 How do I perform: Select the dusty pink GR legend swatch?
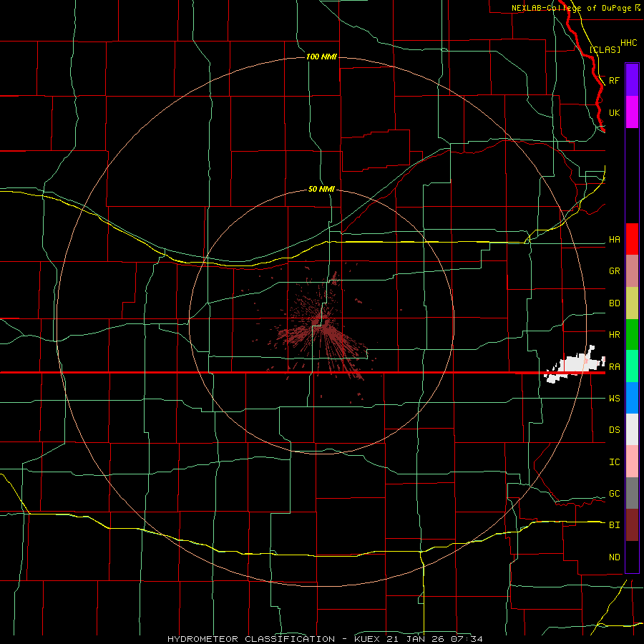tap(632, 271)
